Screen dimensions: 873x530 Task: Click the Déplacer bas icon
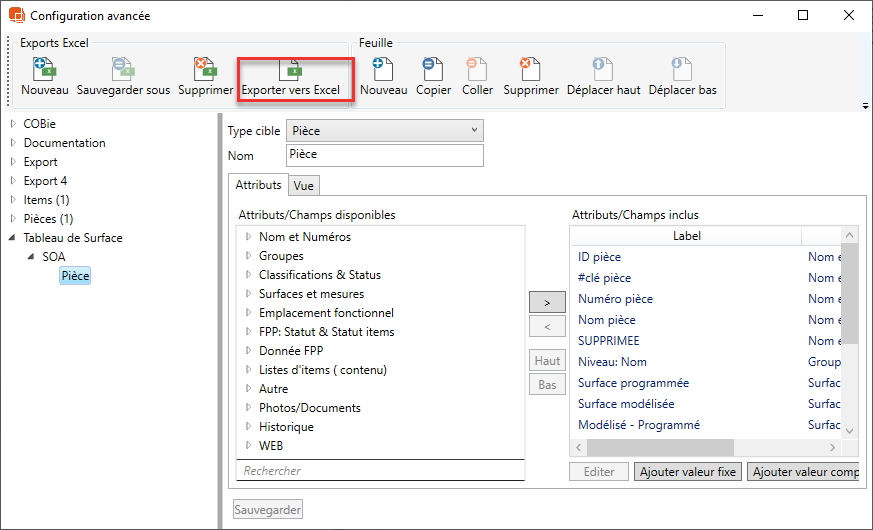pyautogui.click(x=682, y=69)
